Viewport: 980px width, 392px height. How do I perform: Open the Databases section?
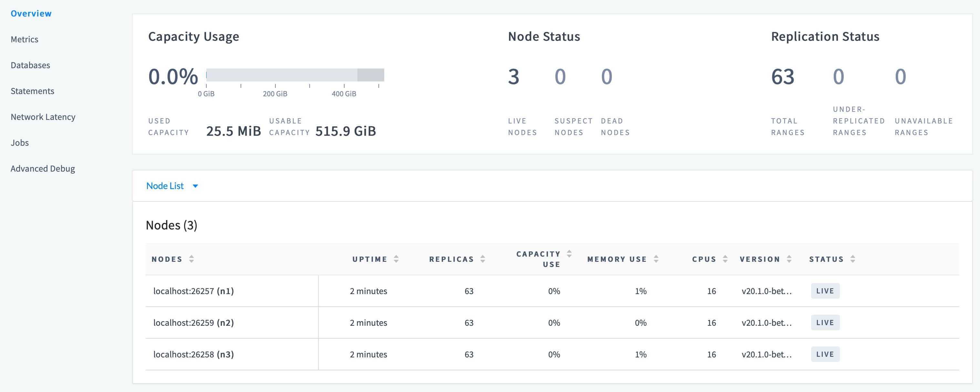[x=30, y=65]
